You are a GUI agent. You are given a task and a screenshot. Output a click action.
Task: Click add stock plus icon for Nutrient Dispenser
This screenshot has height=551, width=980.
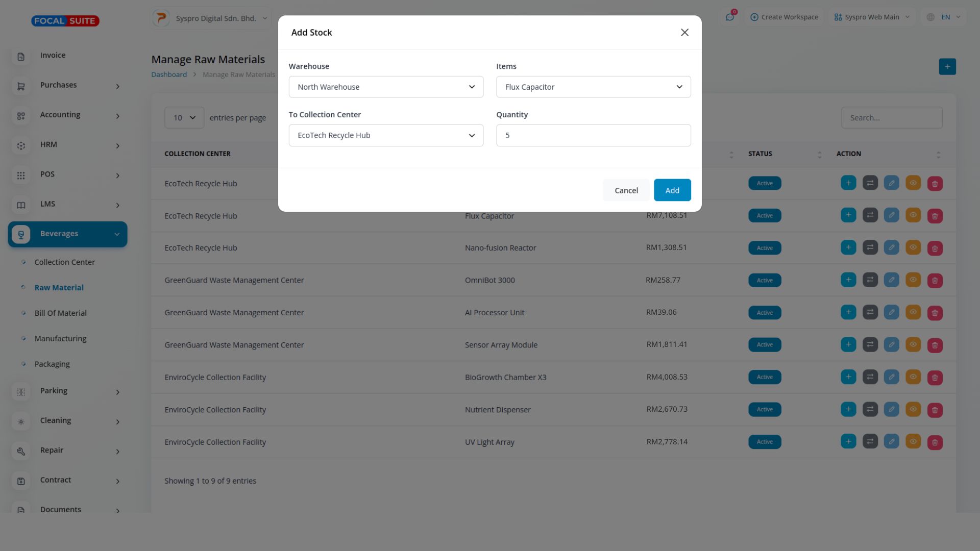click(x=848, y=409)
